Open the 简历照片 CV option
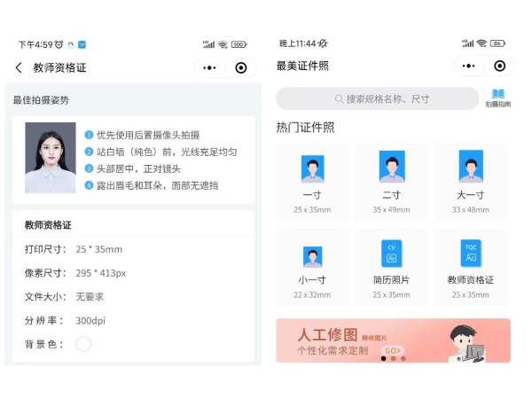The image size is (532, 399). tap(391, 254)
